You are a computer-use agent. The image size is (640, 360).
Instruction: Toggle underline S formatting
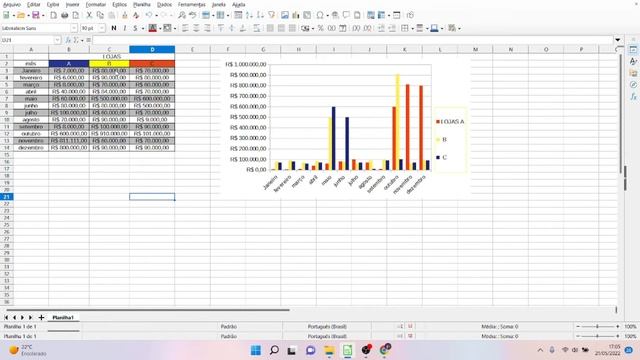[135, 28]
